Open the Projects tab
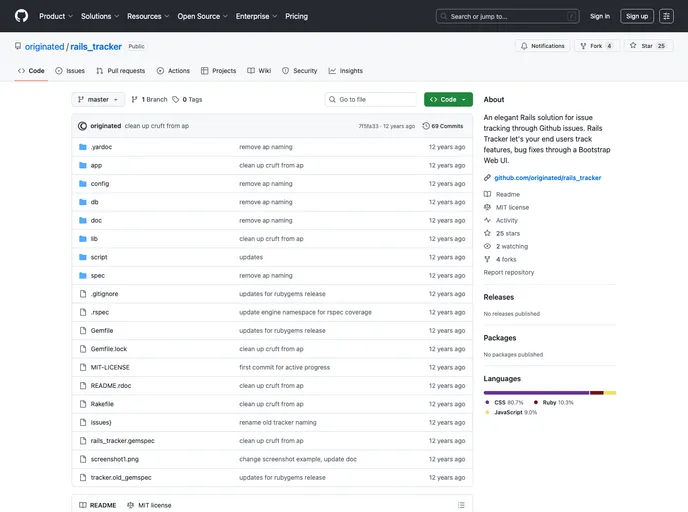 pyautogui.click(x=219, y=71)
